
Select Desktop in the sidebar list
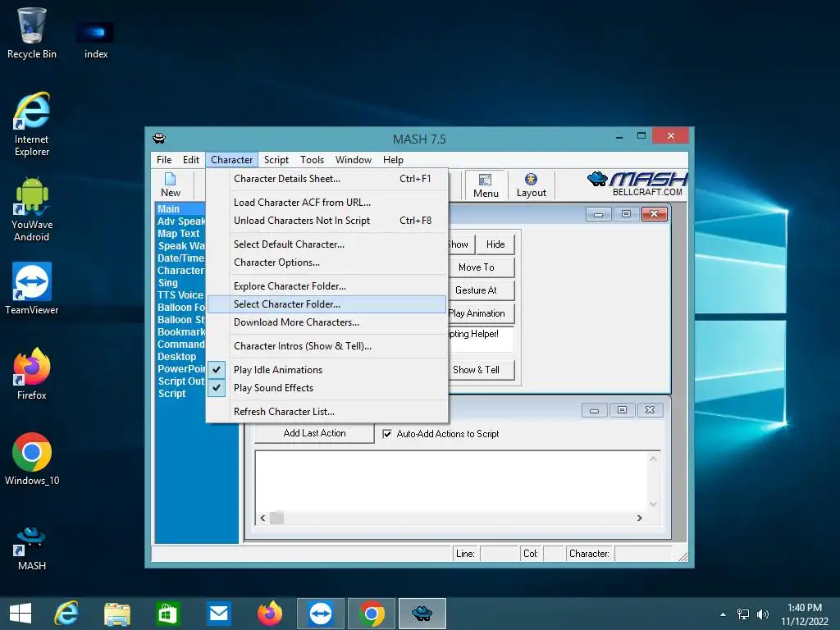click(177, 357)
